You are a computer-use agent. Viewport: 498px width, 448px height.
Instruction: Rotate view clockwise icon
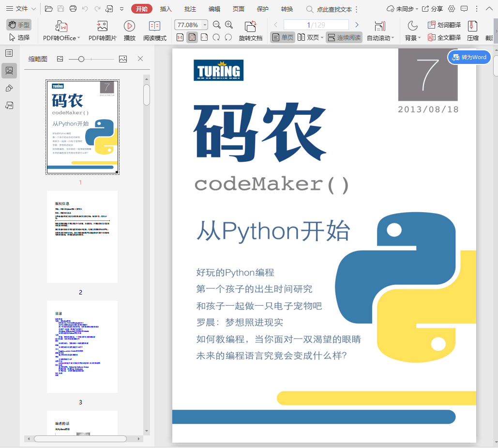tap(216, 37)
